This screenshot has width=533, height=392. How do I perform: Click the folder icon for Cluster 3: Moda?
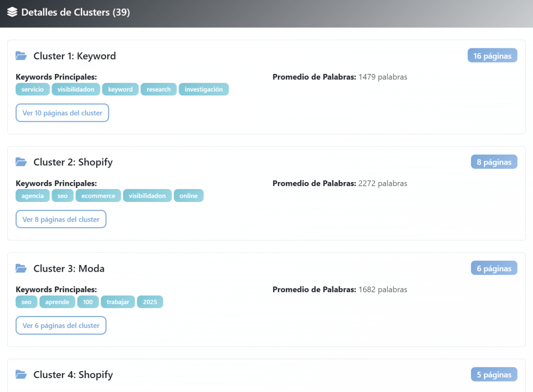(x=21, y=269)
